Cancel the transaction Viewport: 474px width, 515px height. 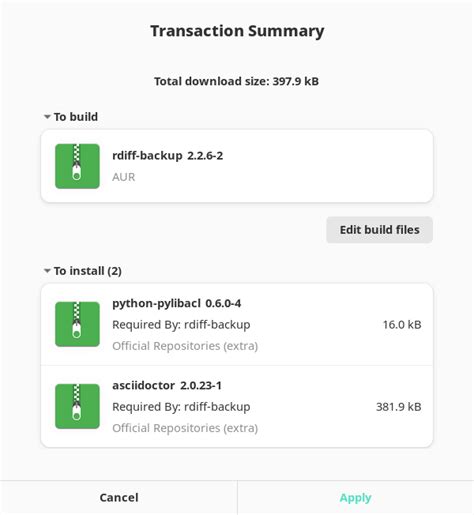point(119,498)
